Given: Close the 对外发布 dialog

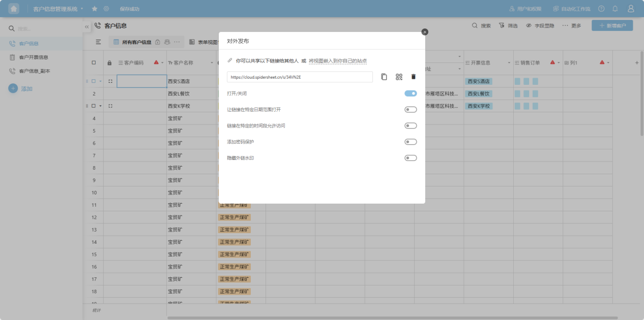Looking at the screenshot, I should (425, 32).
